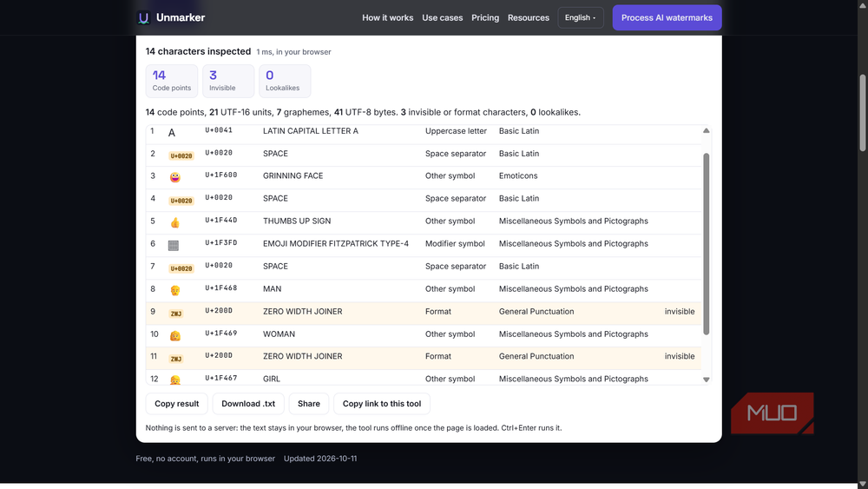The height and width of the screenshot is (489, 868).
Task: Click the ZWJ badge in row 11
Action: pyautogui.click(x=176, y=359)
